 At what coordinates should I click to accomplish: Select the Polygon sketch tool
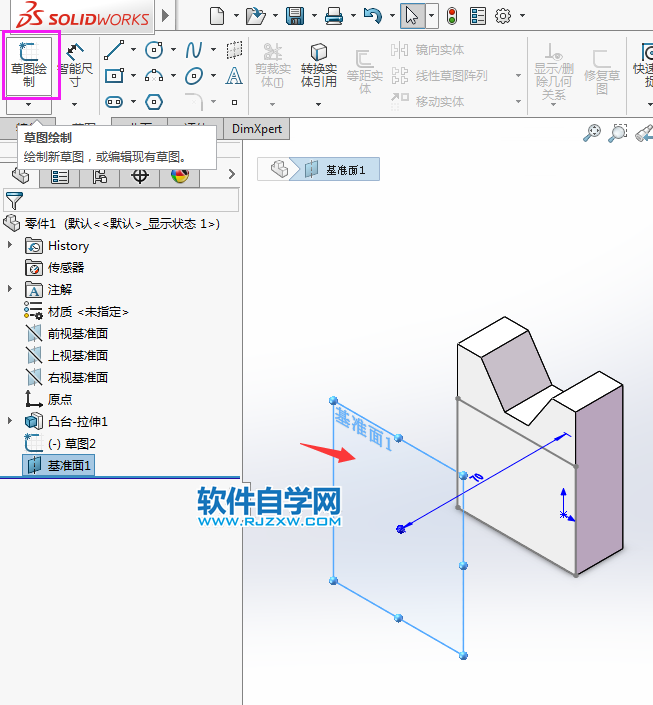pos(154,102)
